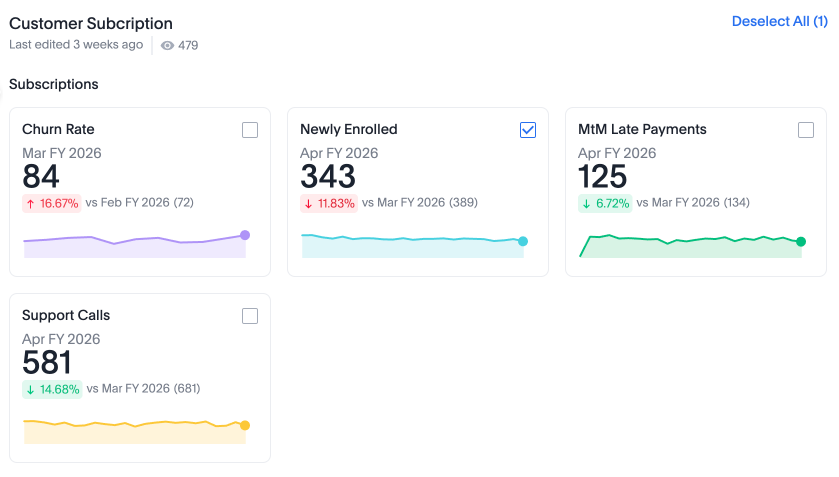
Task: Click the teal endpoint dot on Newly Enrolled chart
Action: pyautogui.click(x=523, y=241)
